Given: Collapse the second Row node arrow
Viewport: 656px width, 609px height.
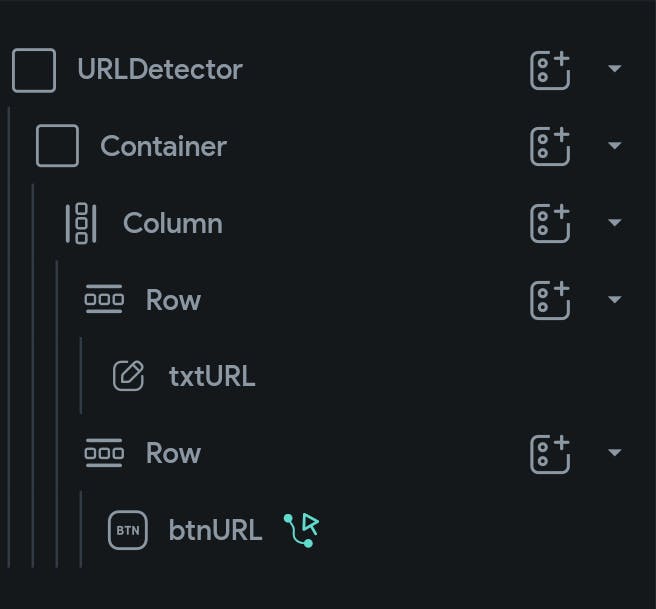Looking at the screenshot, I should [615, 453].
